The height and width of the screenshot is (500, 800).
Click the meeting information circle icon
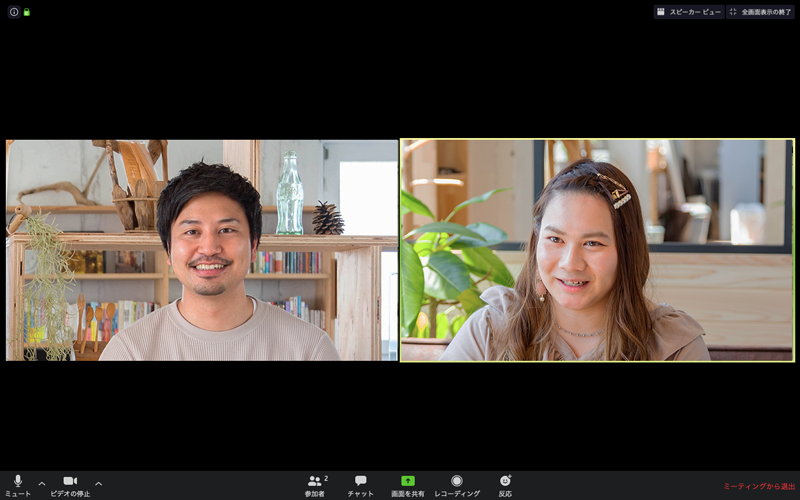(x=14, y=12)
